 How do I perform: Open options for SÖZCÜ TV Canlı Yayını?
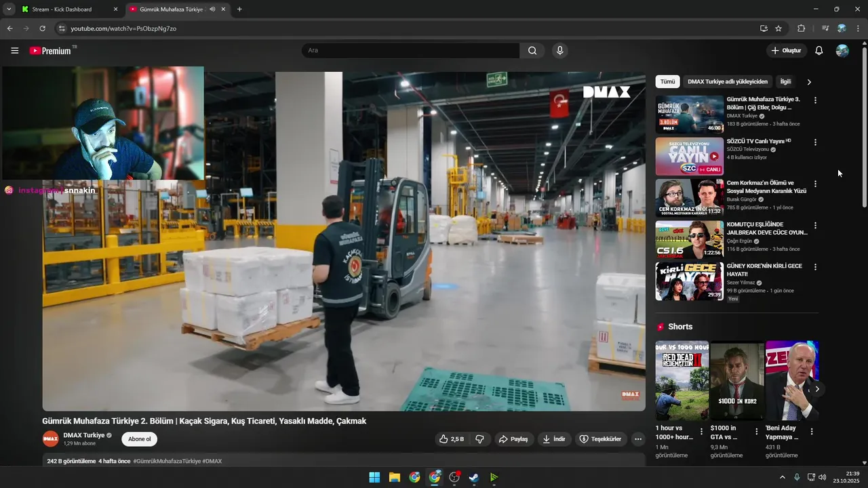click(x=815, y=142)
